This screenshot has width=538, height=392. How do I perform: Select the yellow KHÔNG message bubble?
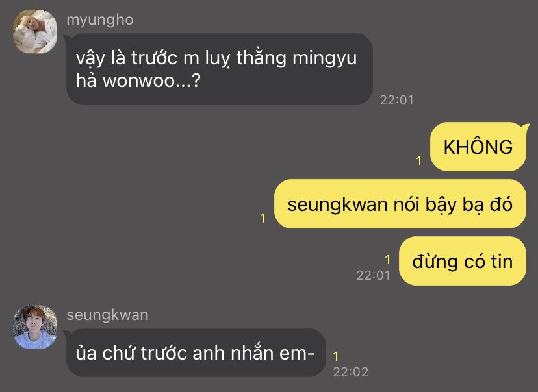click(478, 147)
